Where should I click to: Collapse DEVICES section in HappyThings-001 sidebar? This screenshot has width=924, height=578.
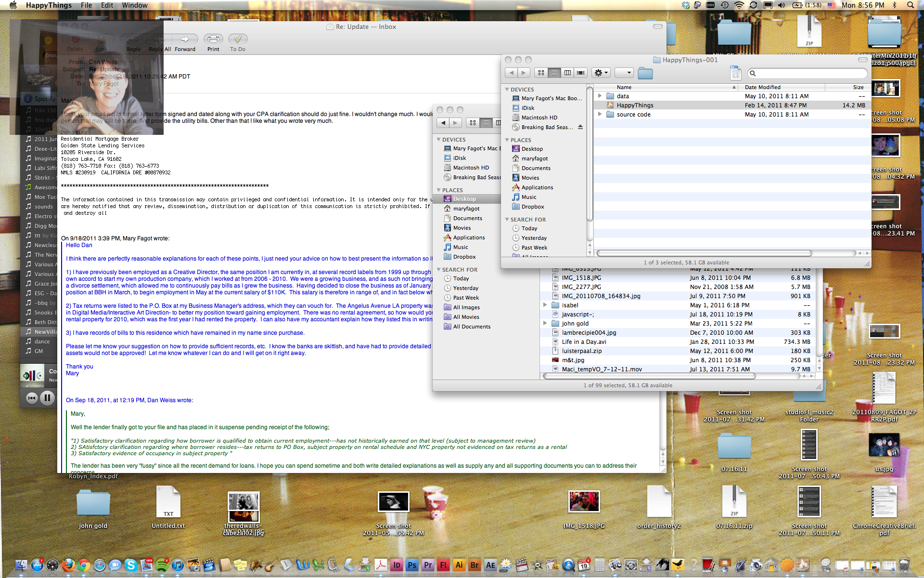[507, 90]
